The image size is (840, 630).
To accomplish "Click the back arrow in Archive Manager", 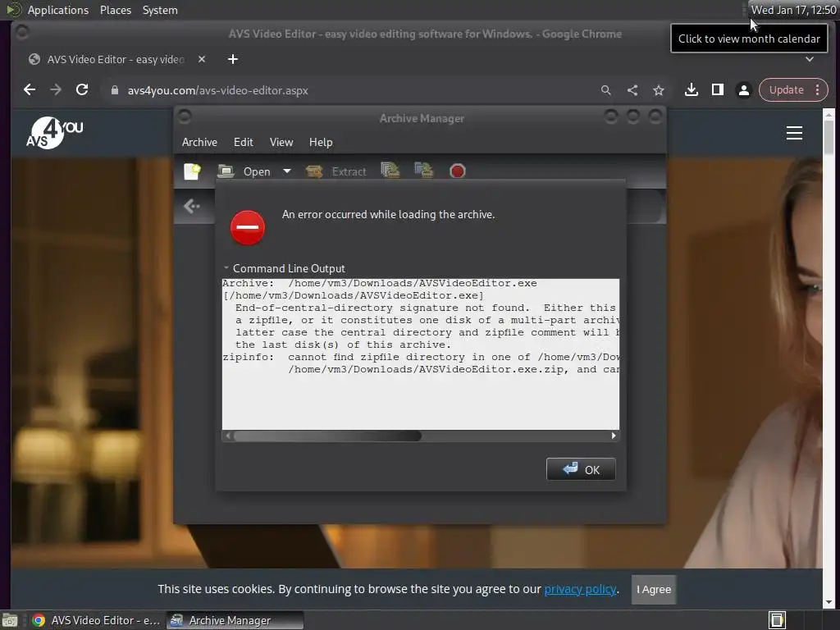I will tap(191, 206).
